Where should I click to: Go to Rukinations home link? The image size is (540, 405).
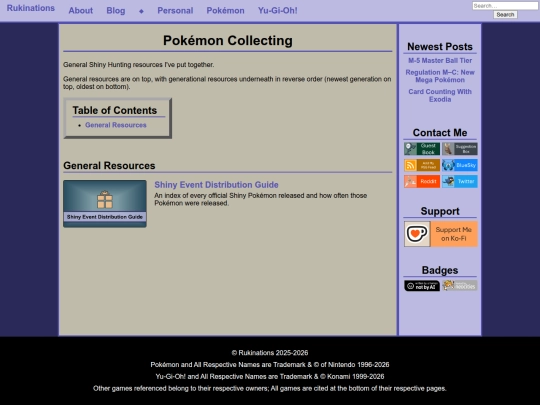coord(31,8)
